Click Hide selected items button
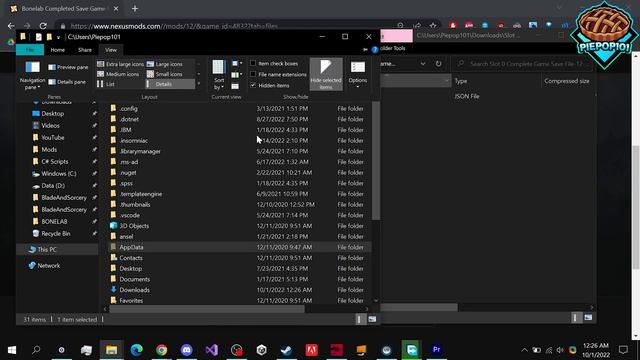640x360 pixels. tap(326, 74)
